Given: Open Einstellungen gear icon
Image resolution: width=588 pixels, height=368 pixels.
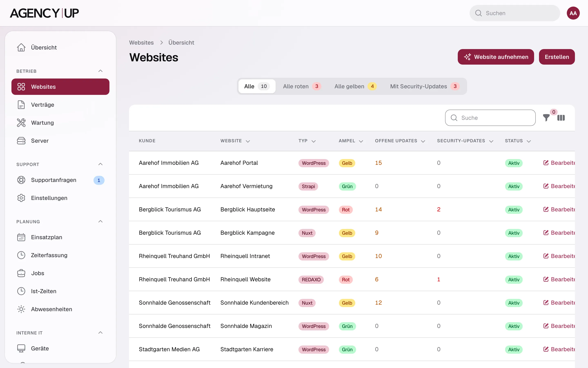Looking at the screenshot, I should coord(21,198).
